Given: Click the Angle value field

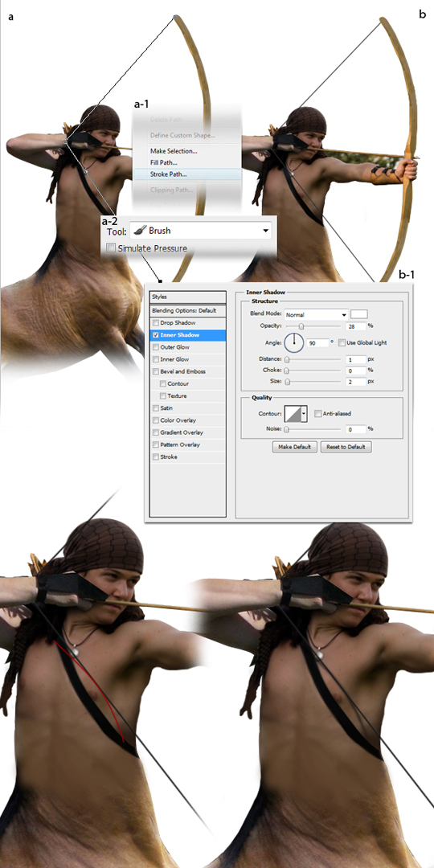Looking at the screenshot, I should pos(317,343).
